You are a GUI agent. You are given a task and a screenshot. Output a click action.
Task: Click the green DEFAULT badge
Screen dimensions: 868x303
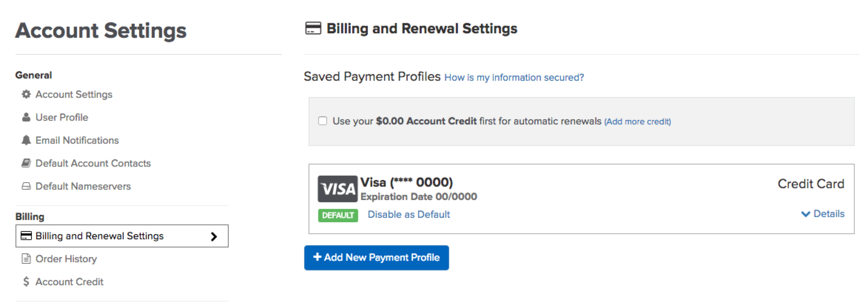(x=338, y=215)
